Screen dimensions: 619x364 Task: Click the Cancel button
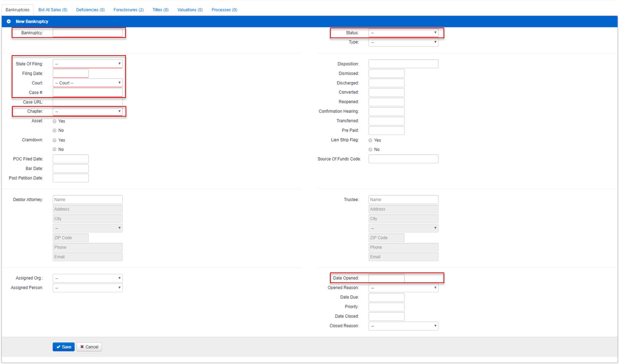coord(89,347)
